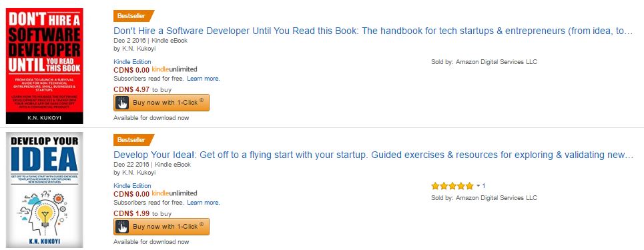644x250 pixels.
Task: Select Kindle Edition link in the second listing
Action: click(x=132, y=186)
